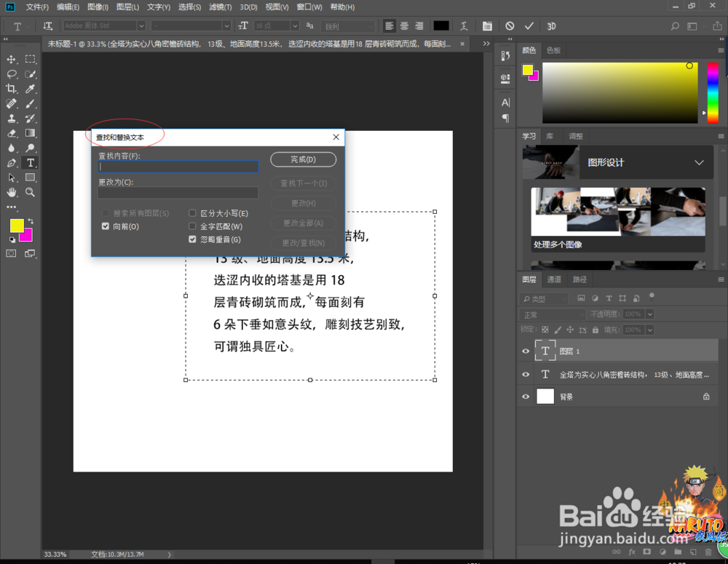The height and width of the screenshot is (564, 728).
Task: Open Create Warped Text option
Action: [x=464, y=26]
